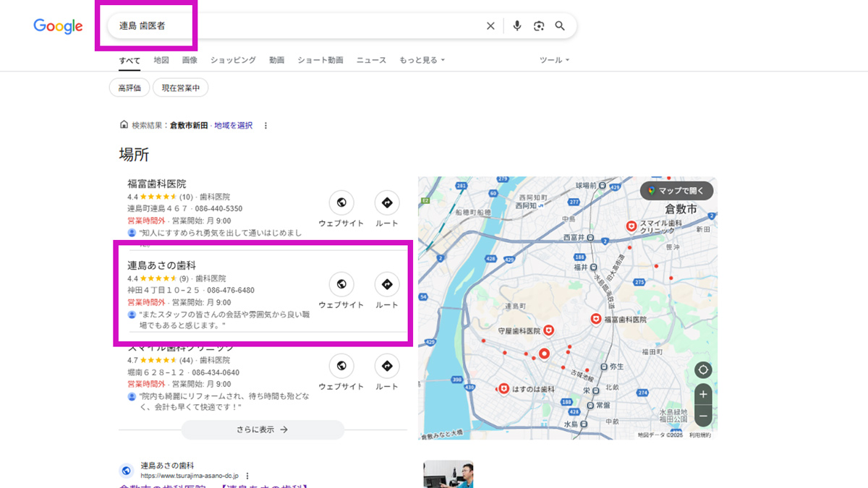Start voice search with microphone icon
This screenshot has width=868, height=488.
[516, 26]
